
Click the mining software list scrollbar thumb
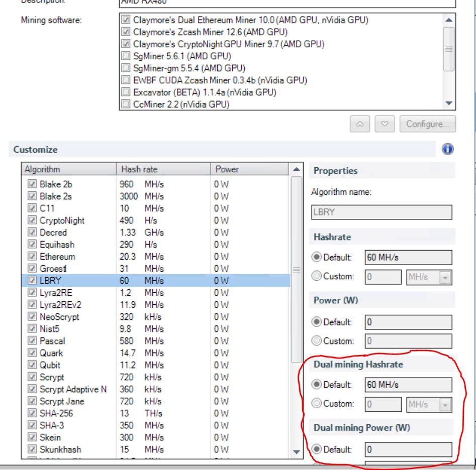pos(449,49)
